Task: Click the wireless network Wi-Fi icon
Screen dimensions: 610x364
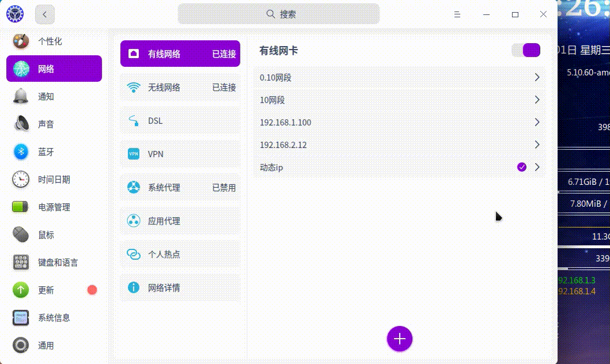Action: pos(134,88)
